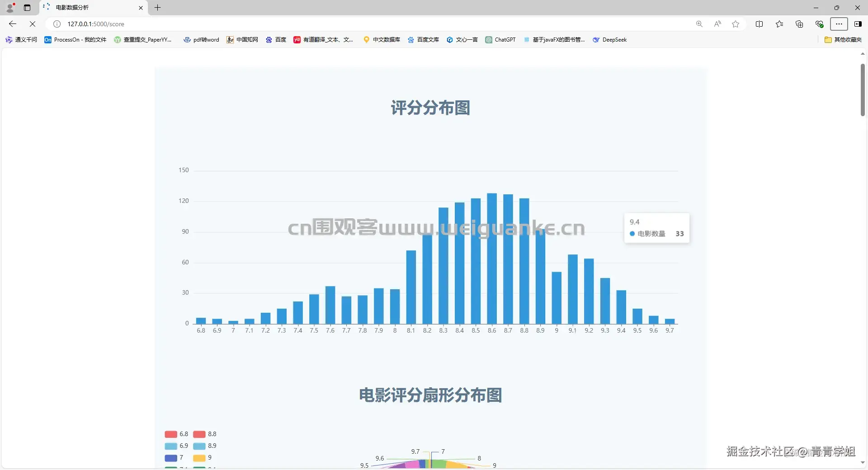
Task: Open the 有道翻译_文本 bookmark
Action: click(x=323, y=40)
